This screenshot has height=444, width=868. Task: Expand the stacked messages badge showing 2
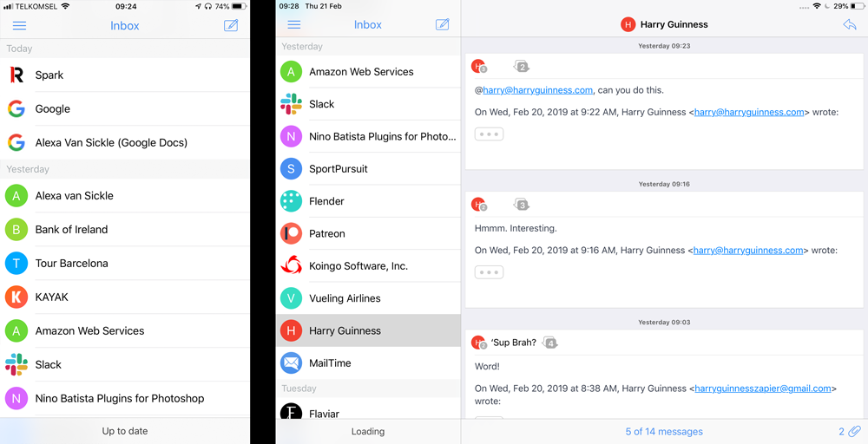pyautogui.click(x=521, y=67)
